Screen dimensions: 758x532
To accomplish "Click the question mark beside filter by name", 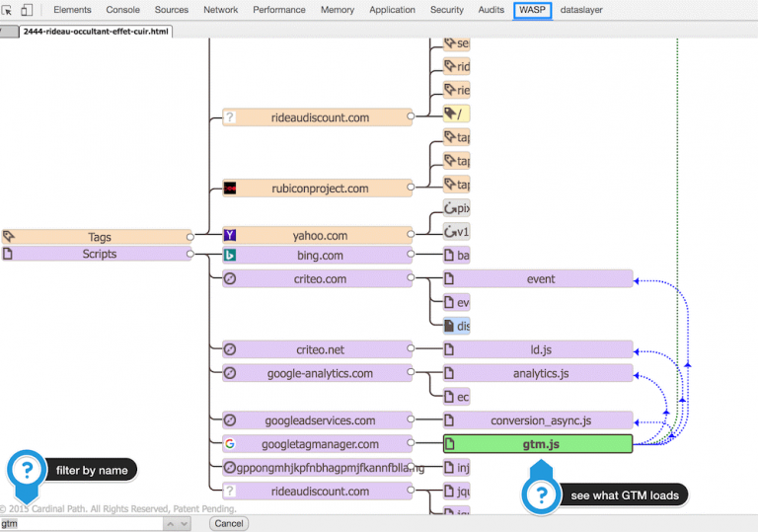I will [27, 469].
